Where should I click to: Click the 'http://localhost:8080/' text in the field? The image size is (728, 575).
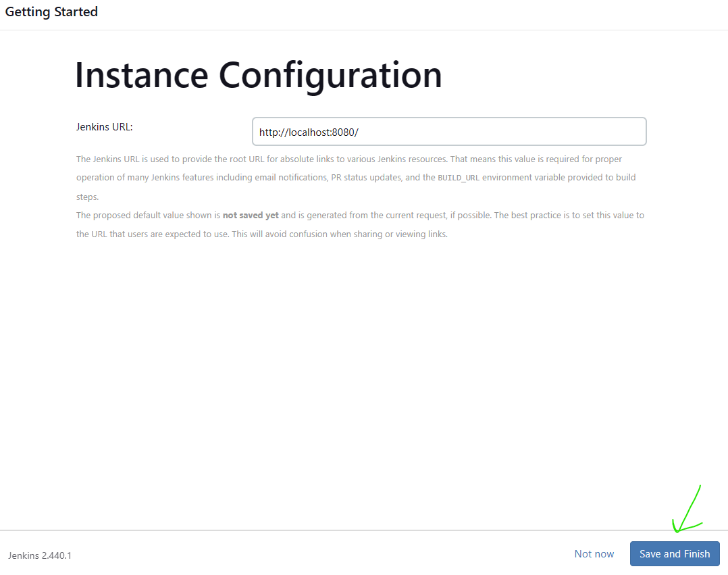309,132
